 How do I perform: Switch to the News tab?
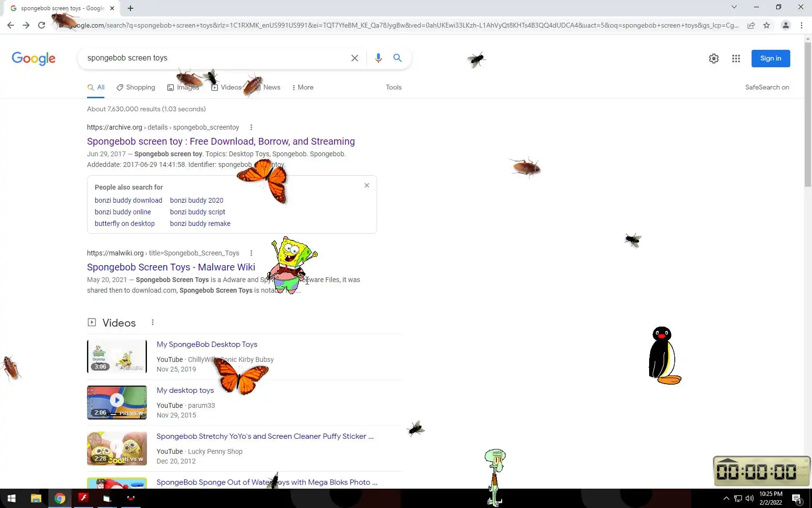coord(267,88)
